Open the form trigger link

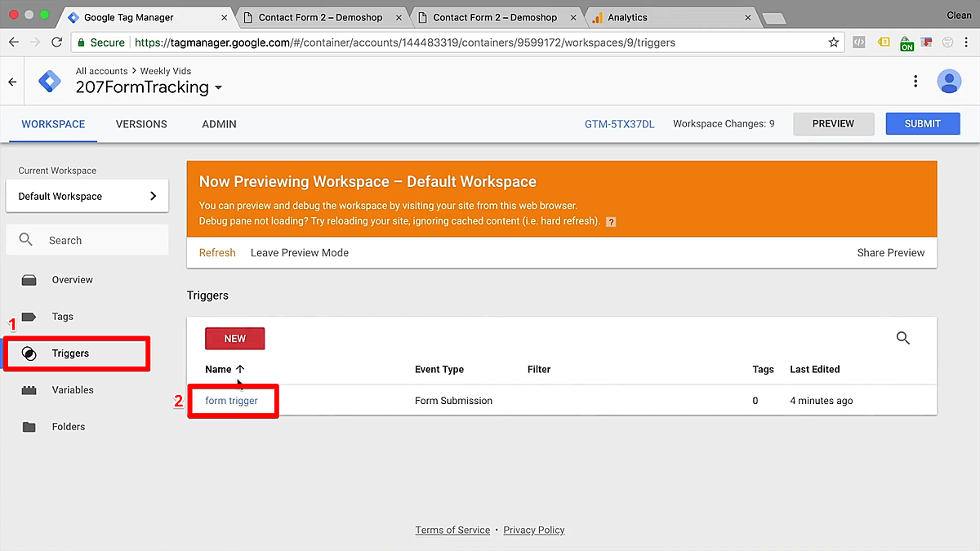pyautogui.click(x=232, y=401)
